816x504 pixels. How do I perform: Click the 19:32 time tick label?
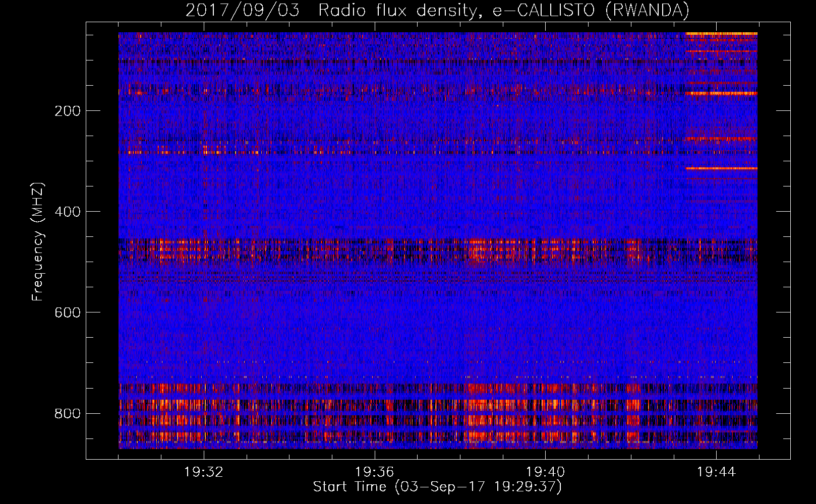point(204,472)
